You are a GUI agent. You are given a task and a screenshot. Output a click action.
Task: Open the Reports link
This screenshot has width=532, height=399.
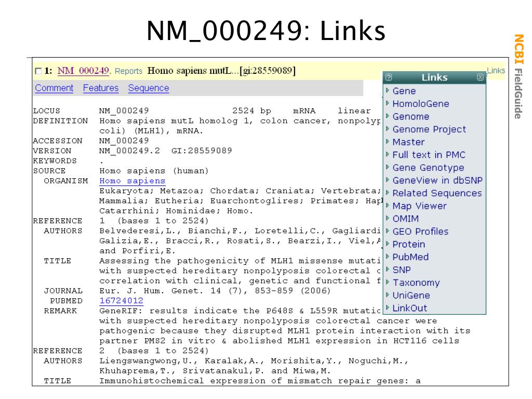129,71
